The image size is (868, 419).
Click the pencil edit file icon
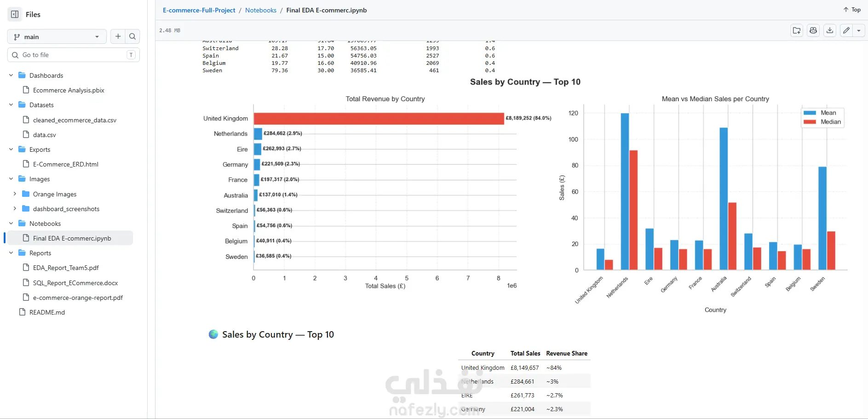(x=846, y=30)
